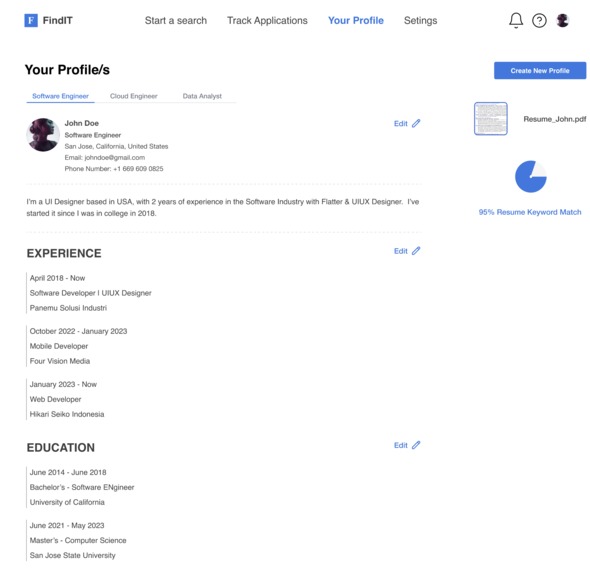Click pencil icon in EXPERIENCE section

coord(416,251)
